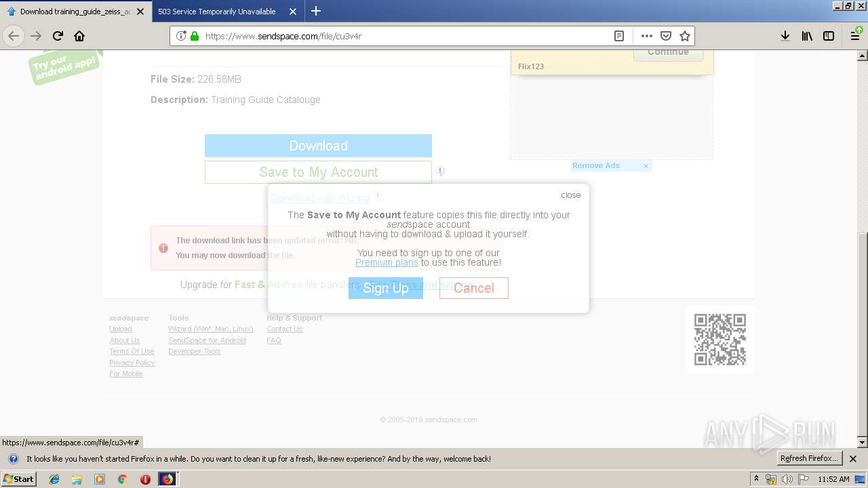Open the Upload footer link
Viewport: 868px width, 488px height.
pyautogui.click(x=121, y=329)
